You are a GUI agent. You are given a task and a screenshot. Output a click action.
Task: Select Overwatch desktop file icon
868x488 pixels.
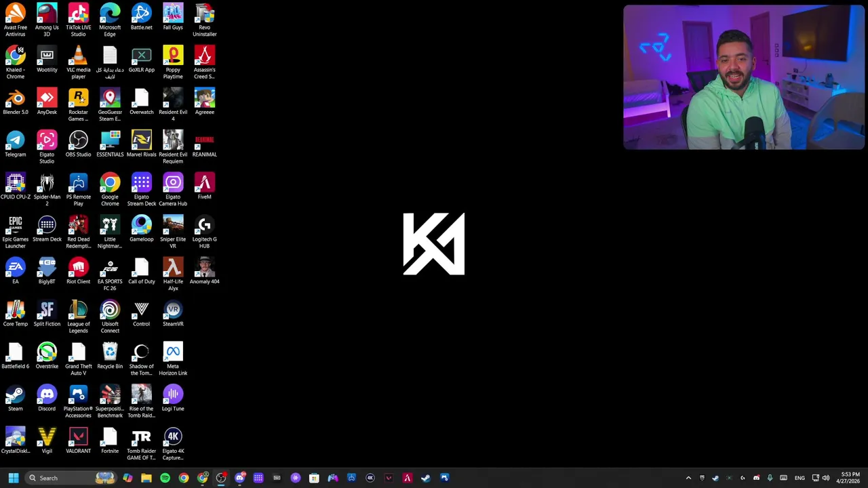(141, 102)
